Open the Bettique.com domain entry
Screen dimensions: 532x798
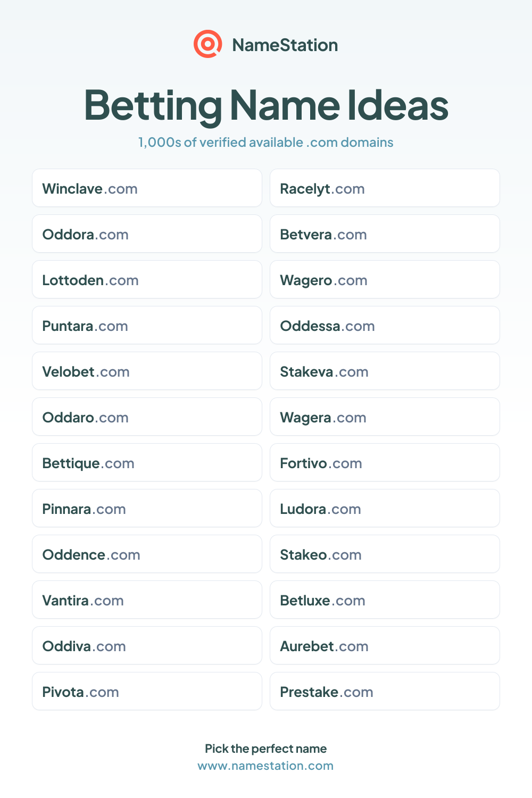(x=147, y=462)
